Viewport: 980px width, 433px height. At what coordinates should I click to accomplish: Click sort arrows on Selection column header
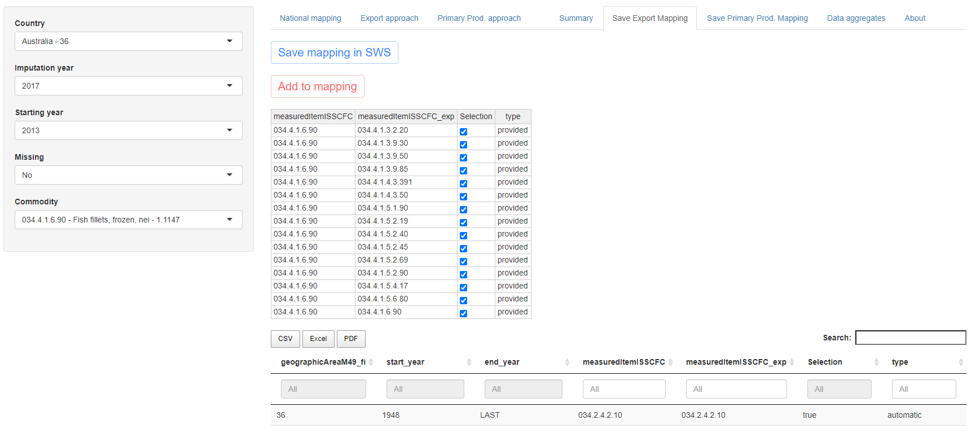(876, 362)
